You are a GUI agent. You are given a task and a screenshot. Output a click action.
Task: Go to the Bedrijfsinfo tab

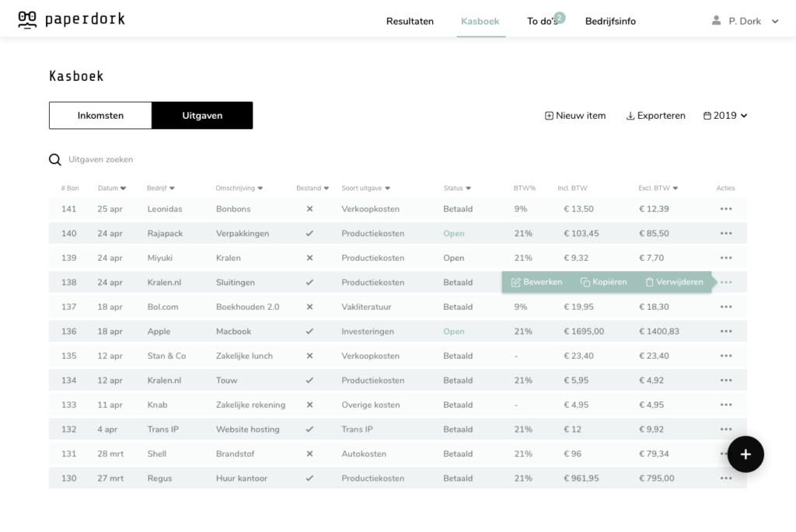pyautogui.click(x=610, y=21)
